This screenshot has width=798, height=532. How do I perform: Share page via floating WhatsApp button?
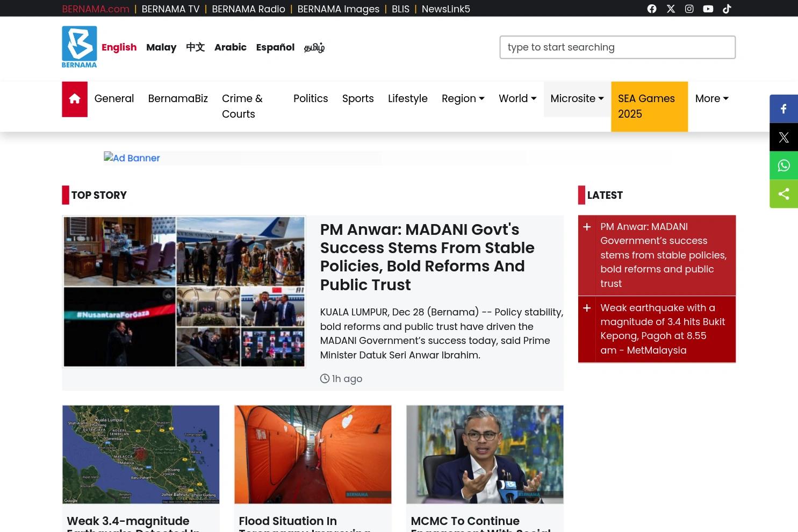pyautogui.click(x=783, y=166)
